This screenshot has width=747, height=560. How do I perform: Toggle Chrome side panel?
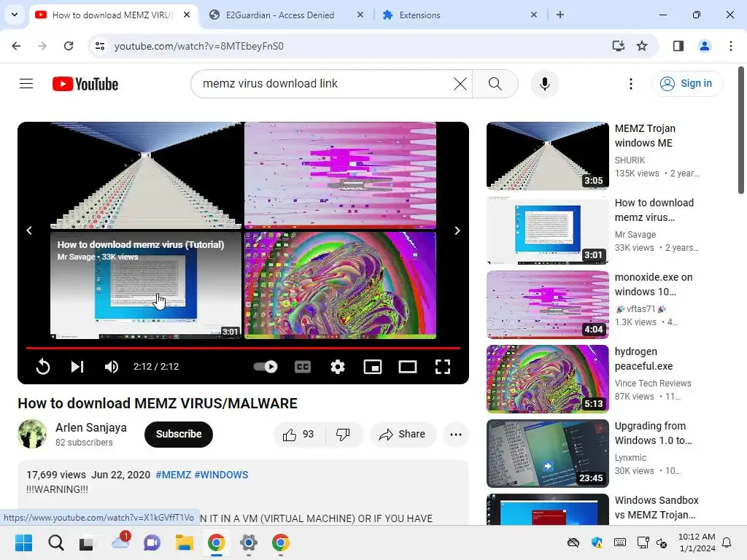tap(678, 46)
